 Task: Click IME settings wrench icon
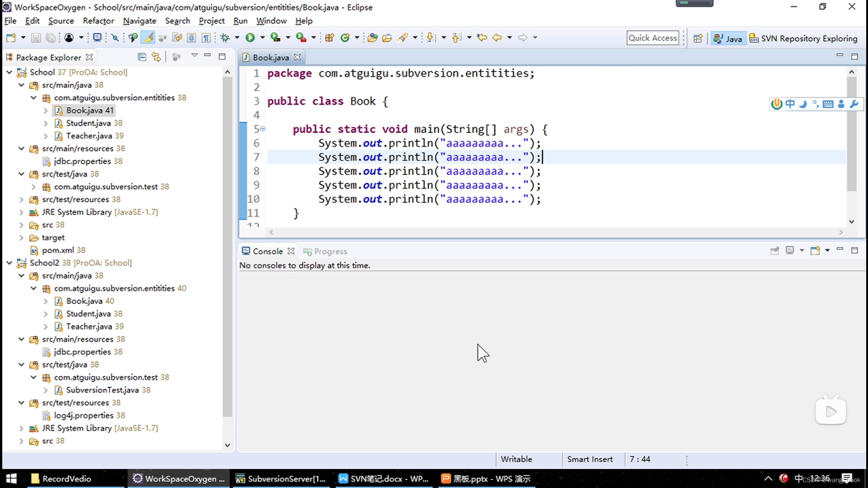(x=854, y=104)
